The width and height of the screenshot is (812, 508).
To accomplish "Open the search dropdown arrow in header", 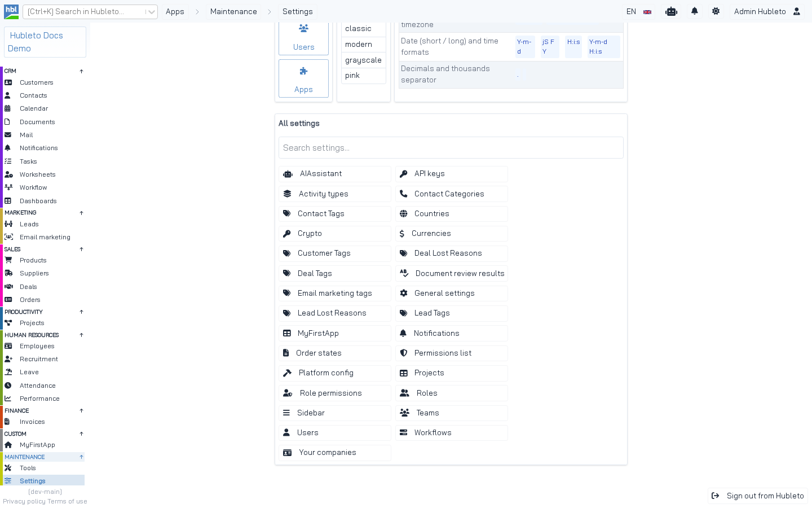I will tap(151, 12).
